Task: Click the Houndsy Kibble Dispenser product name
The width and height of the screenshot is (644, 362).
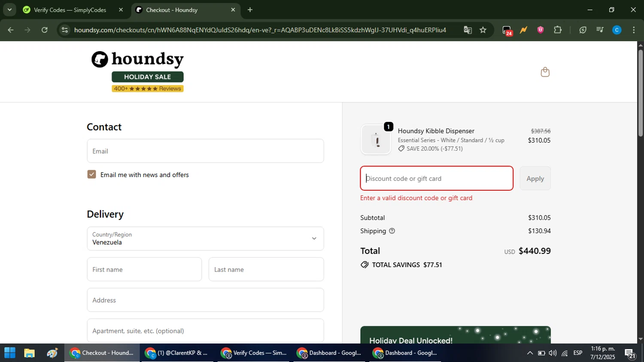Action: 436,131
